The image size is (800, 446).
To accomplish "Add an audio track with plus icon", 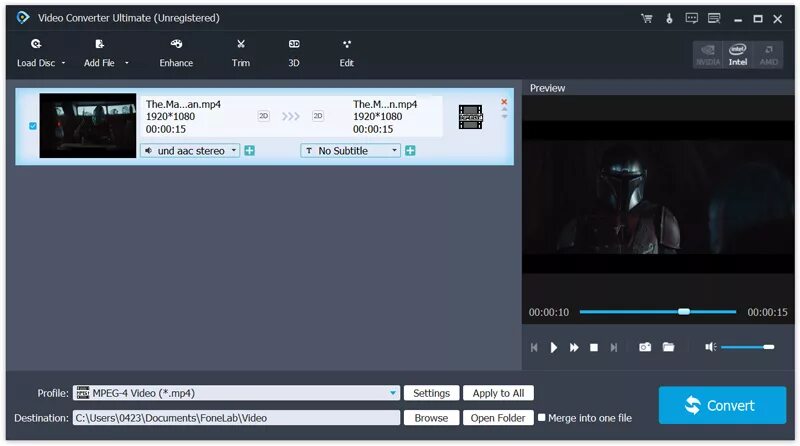I will point(249,151).
